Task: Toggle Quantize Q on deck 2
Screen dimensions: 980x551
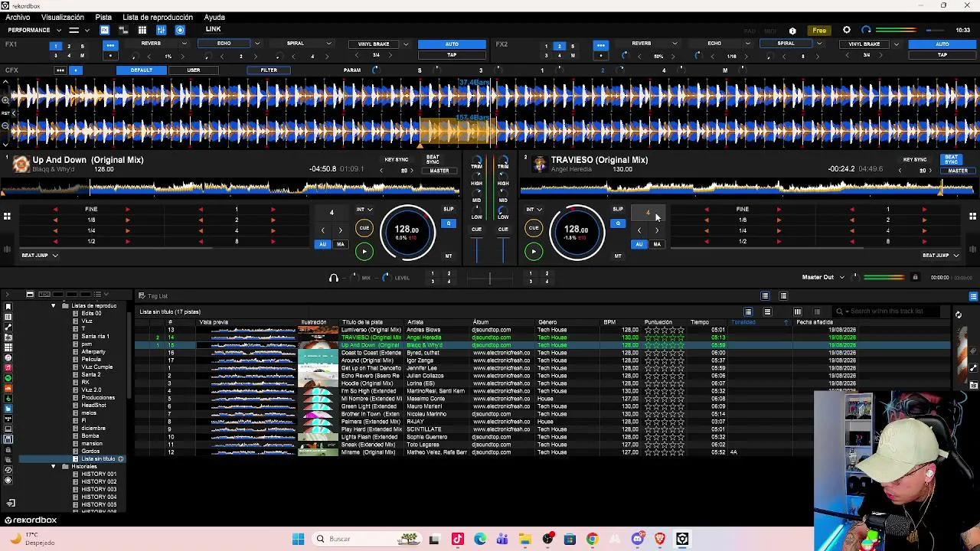Action: tap(618, 223)
